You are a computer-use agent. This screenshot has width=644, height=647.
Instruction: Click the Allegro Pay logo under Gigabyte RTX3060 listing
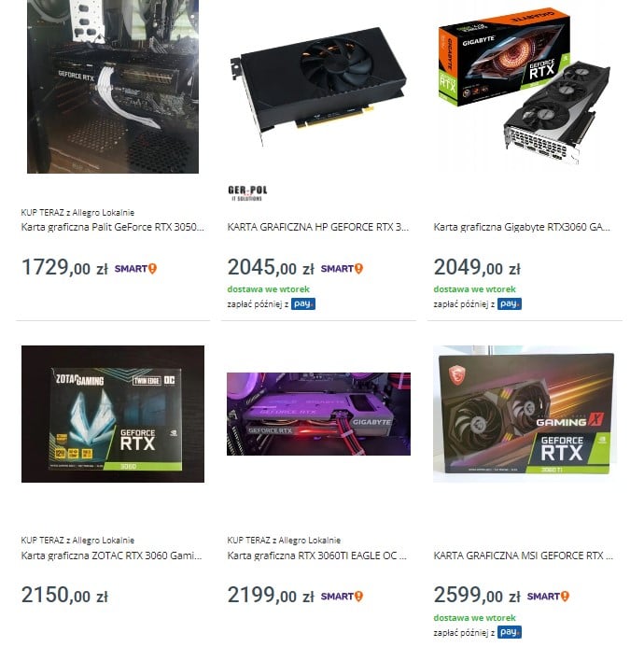pos(510,304)
